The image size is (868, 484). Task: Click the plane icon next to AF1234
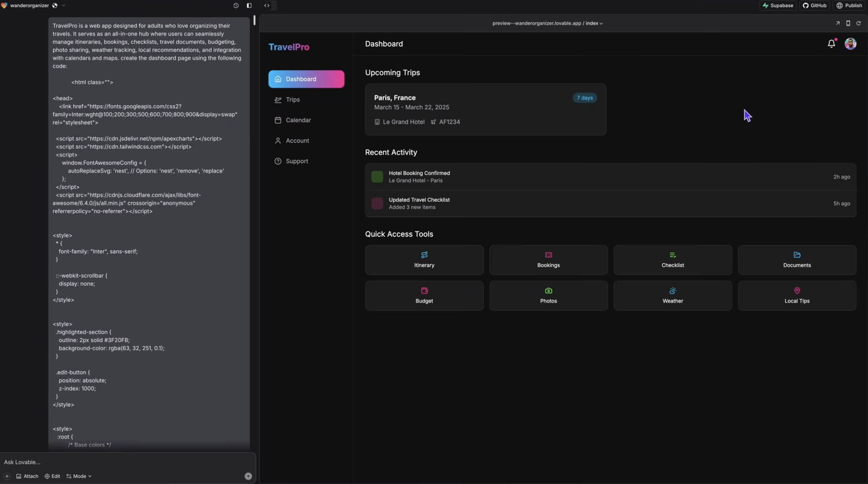tap(433, 122)
